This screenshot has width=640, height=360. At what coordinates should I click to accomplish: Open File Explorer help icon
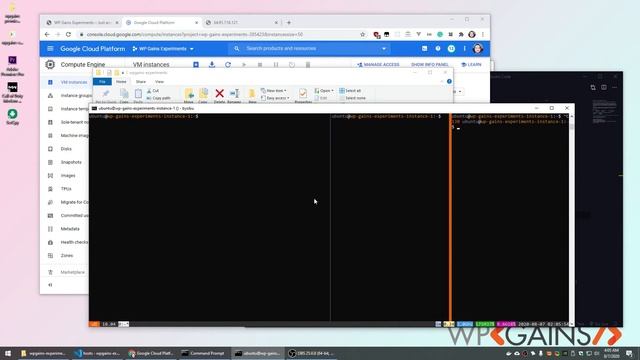point(449,82)
